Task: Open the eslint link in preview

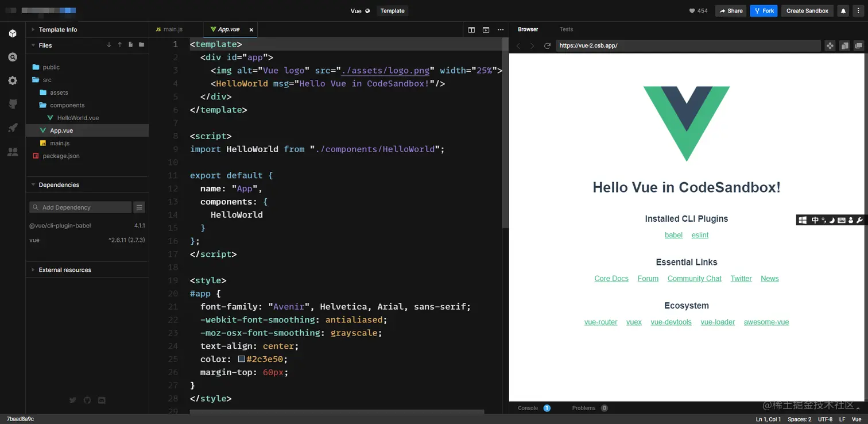Action: [700, 235]
